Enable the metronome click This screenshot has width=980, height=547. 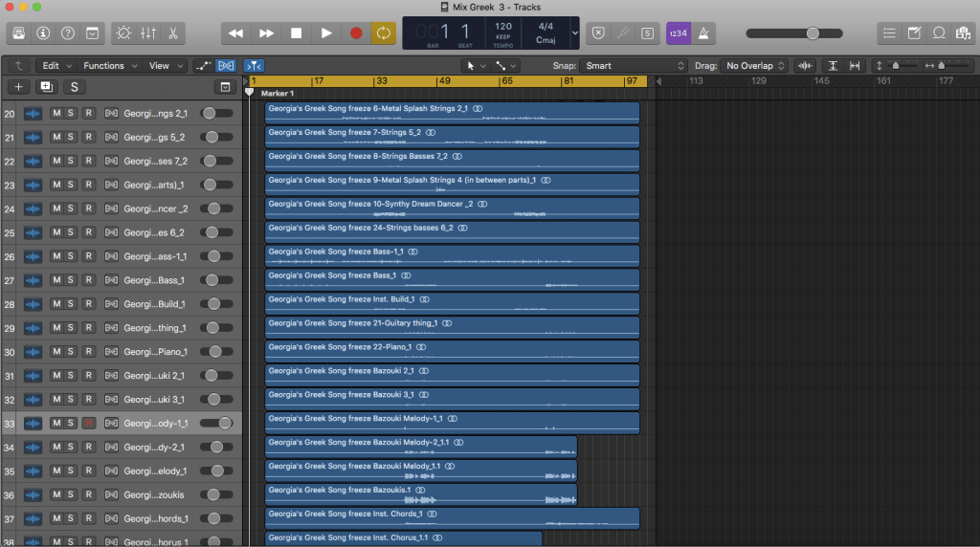point(705,33)
